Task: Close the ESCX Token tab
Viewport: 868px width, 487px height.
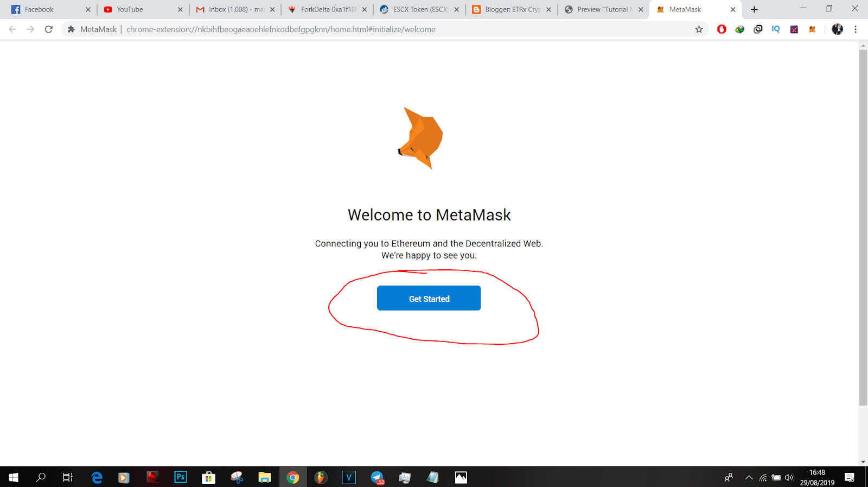Action: click(456, 9)
